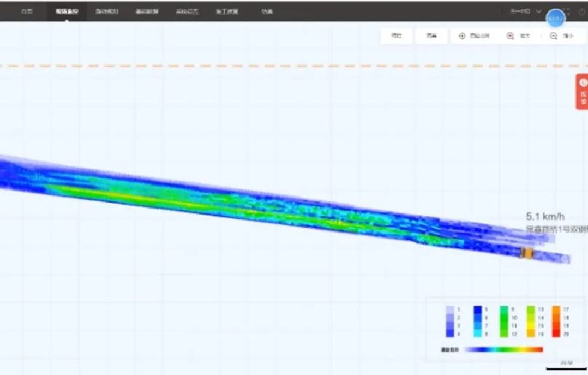Screen dimensions: 588x375
Task: Click the 5.1 km/h speed label
Action: pos(545,217)
